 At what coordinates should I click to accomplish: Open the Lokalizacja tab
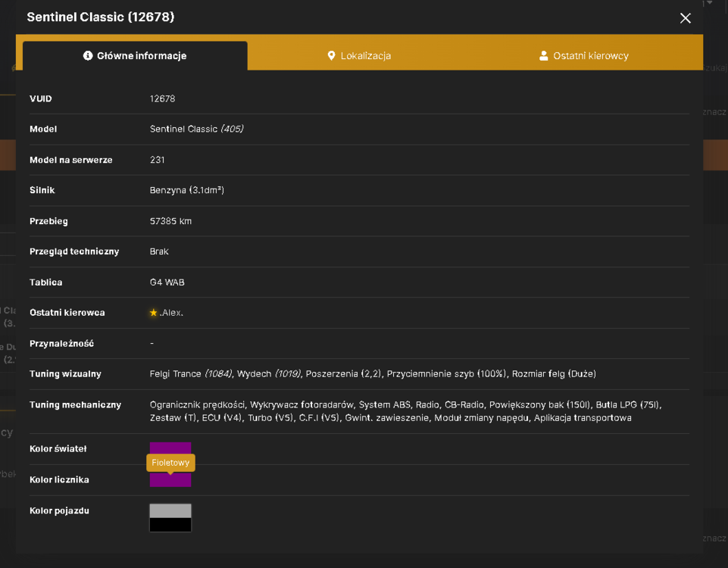[359, 56]
